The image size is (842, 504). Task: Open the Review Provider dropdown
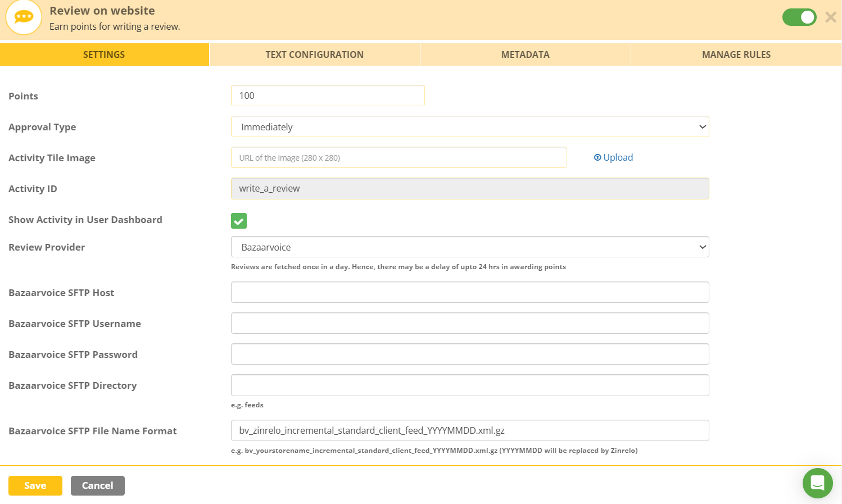pyautogui.click(x=470, y=247)
